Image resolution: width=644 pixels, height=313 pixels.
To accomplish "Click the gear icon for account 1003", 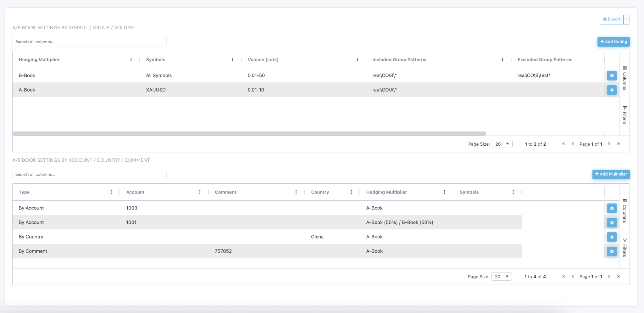I will click(x=611, y=208).
